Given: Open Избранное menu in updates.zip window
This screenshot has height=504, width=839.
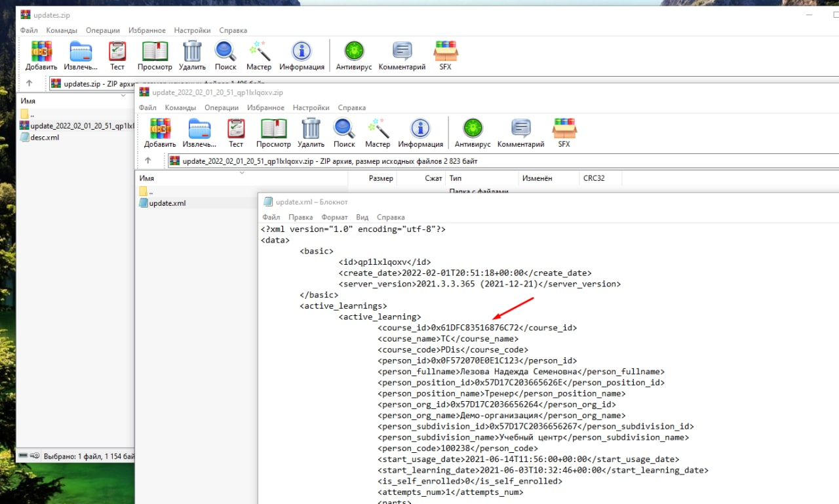Looking at the screenshot, I should pyautogui.click(x=147, y=30).
